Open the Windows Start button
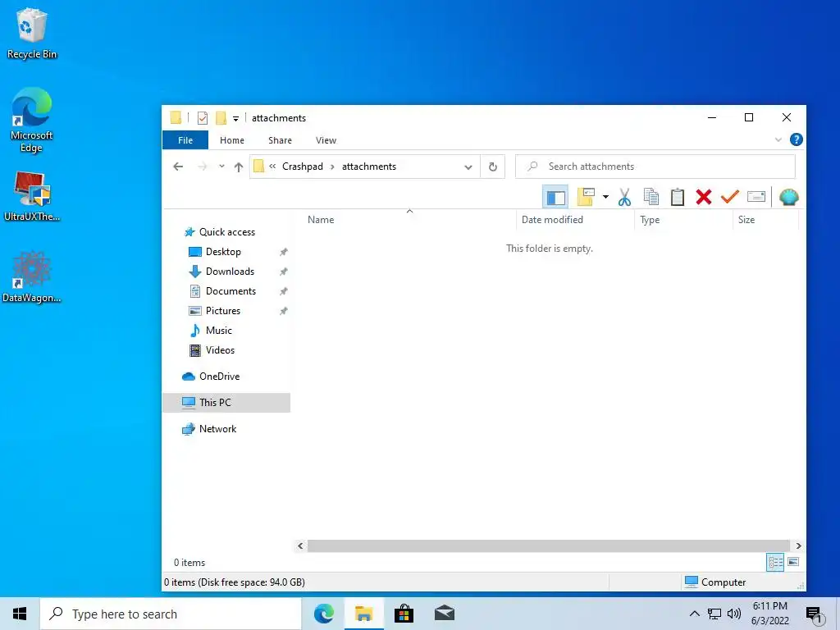The width and height of the screenshot is (840, 630). tap(20, 614)
